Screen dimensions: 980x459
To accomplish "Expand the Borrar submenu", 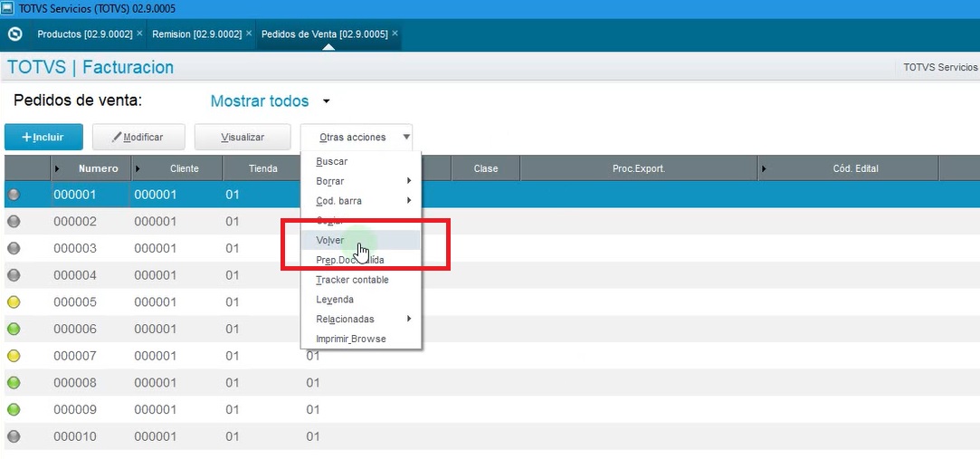I will 409,181.
